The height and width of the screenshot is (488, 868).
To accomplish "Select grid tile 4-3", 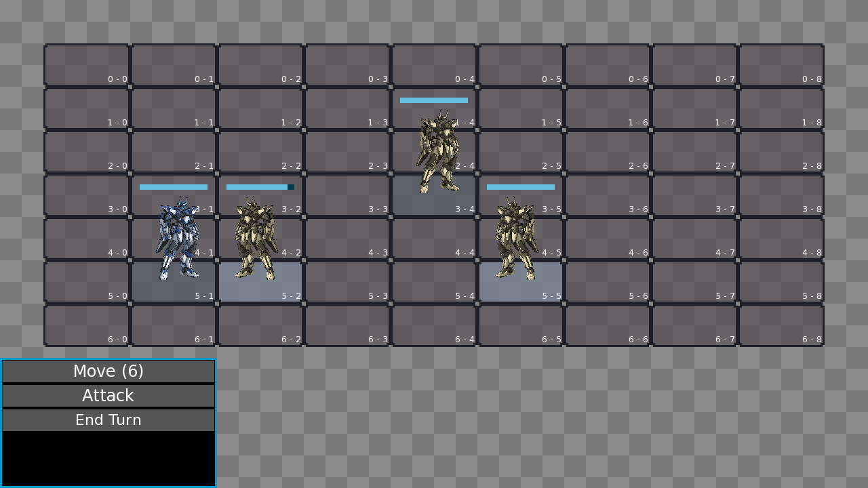I will tap(347, 239).
